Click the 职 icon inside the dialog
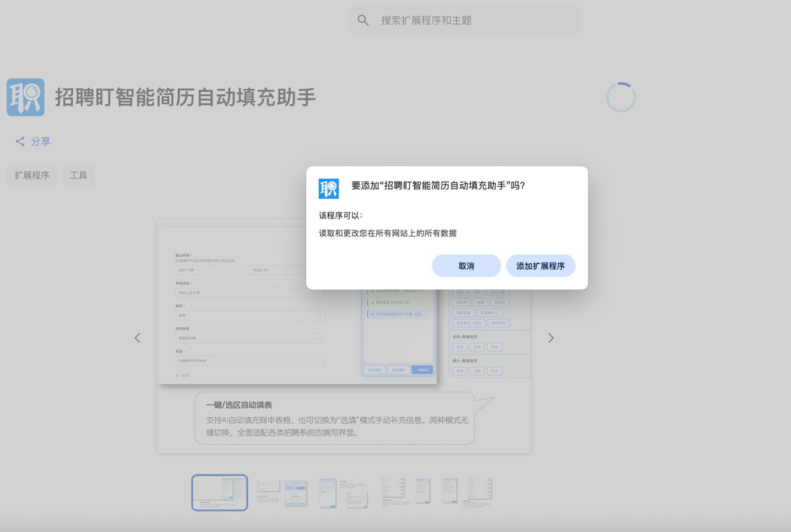Screen dimensions: 791x532 pyautogui.click(x=329, y=188)
